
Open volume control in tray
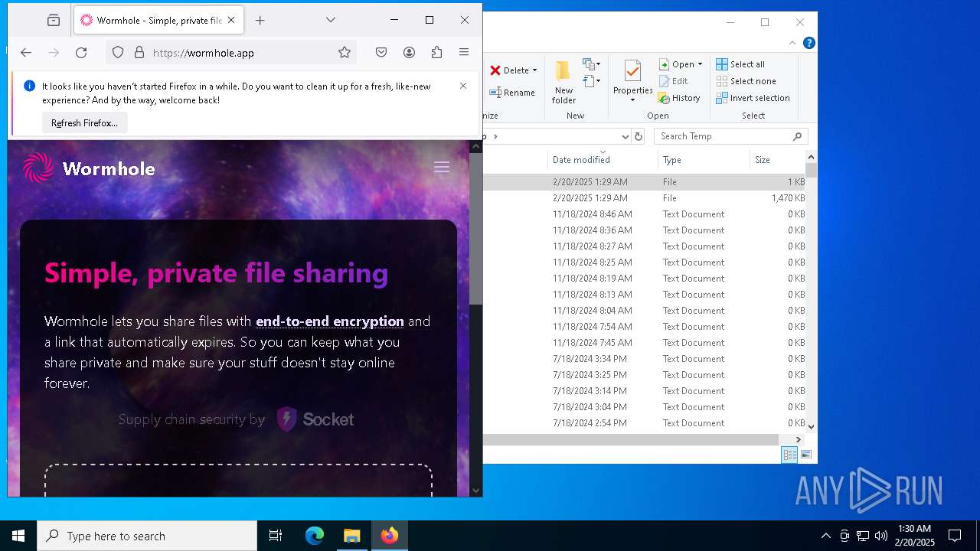coord(881,536)
